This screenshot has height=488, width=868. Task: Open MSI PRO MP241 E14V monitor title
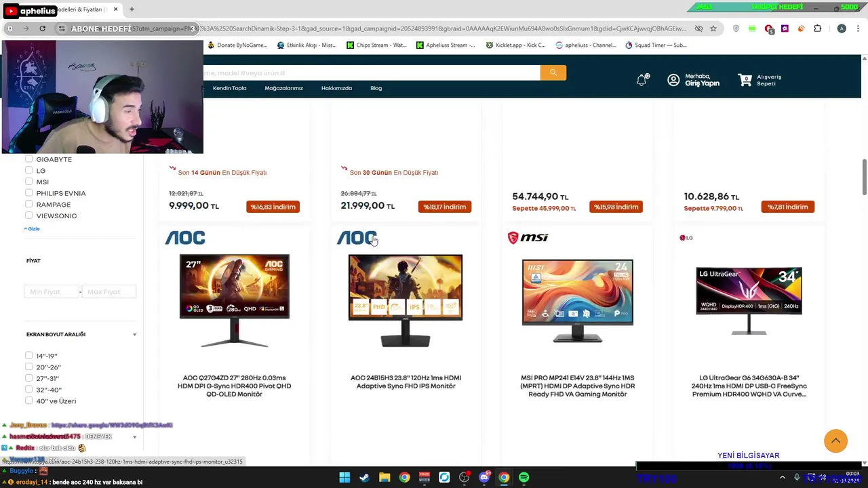coord(577,386)
